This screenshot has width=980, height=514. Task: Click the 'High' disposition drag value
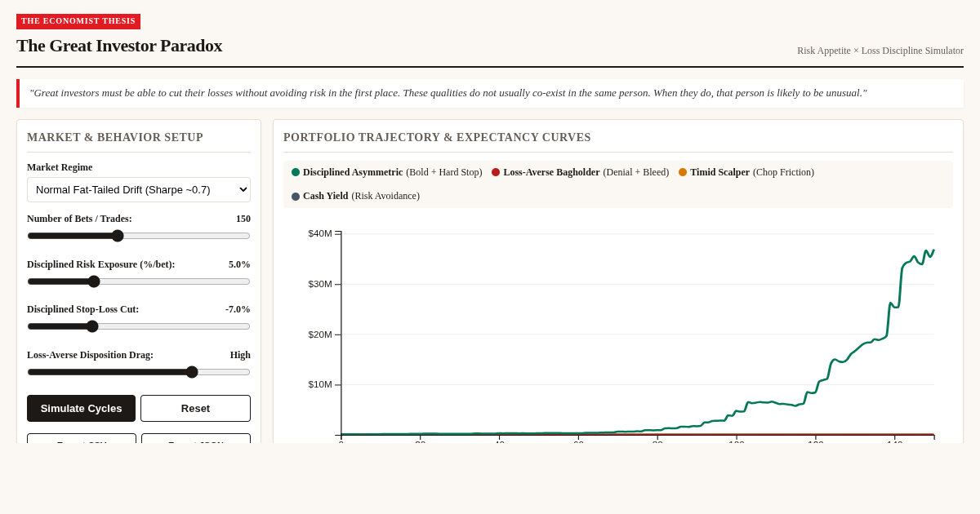pos(240,355)
